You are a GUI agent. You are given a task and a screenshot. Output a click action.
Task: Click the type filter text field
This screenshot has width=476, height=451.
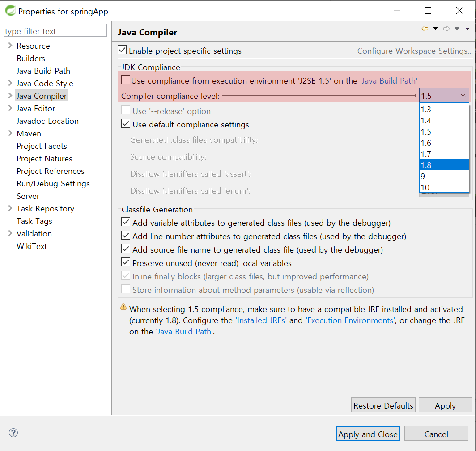tap(55, 31)
